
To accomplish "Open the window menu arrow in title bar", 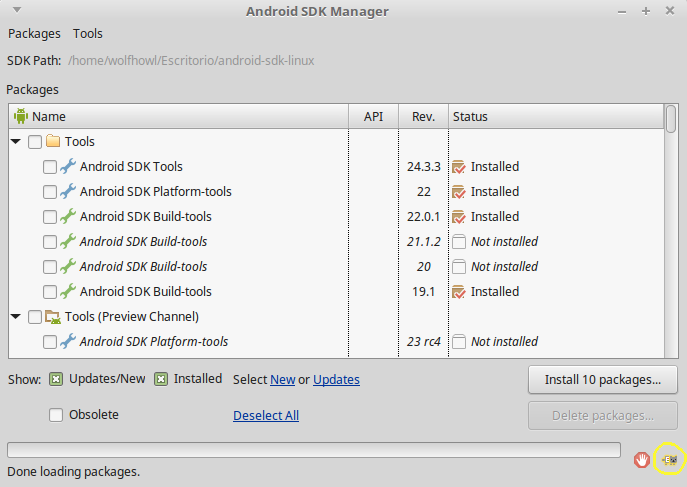I will pyautogui.click(x=17, y=10).
